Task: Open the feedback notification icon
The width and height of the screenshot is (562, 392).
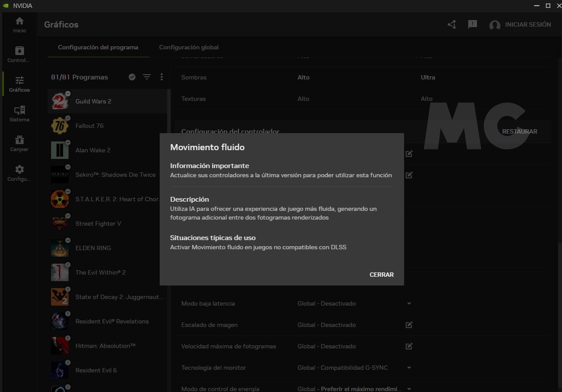Action: [x=473, y=24]
